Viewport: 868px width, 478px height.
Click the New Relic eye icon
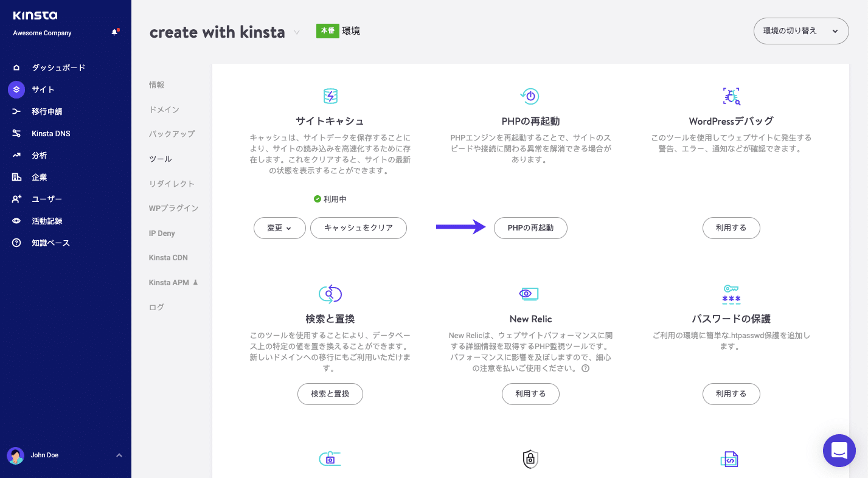tap(529, 294)
